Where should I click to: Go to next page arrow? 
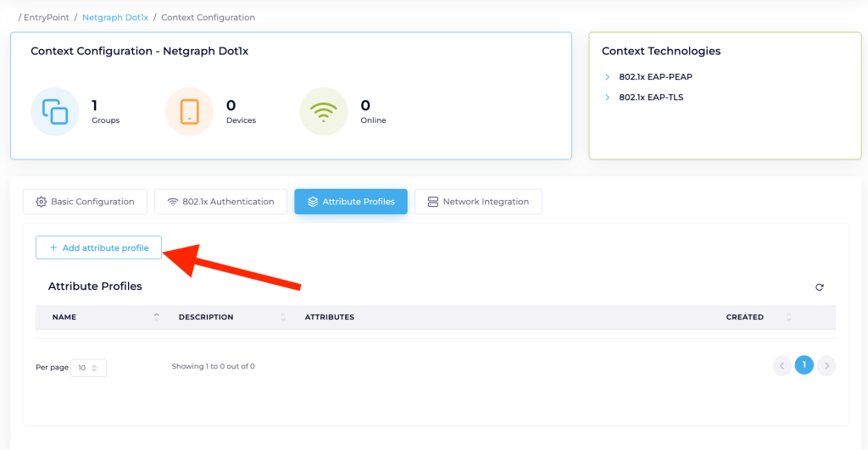(826, 365)
